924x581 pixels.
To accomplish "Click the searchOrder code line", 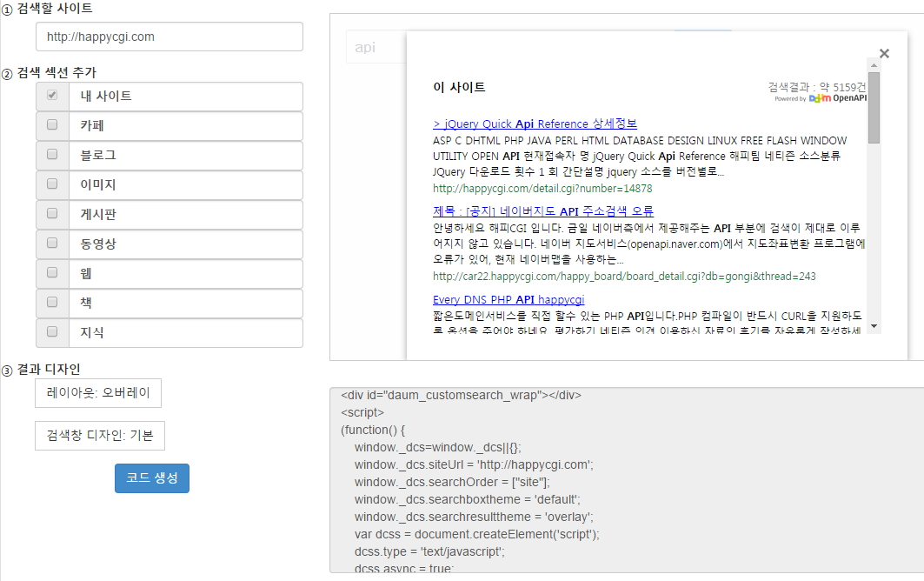I will (452, 482).
